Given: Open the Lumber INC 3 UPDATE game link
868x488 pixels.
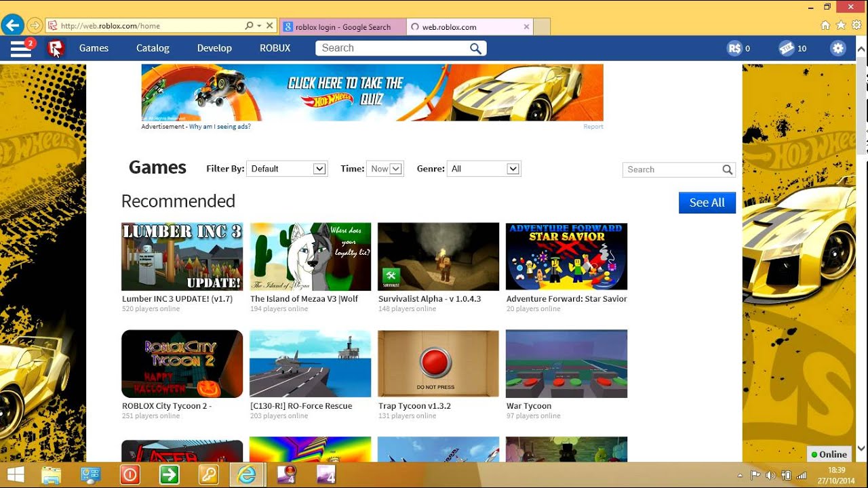Looking at the screenshot, I should tap(177, 299).
